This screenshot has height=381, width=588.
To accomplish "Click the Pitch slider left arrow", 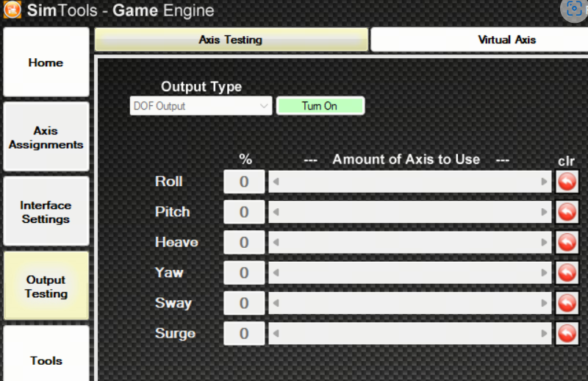I will pyautogui.click(x=276, y=212).
